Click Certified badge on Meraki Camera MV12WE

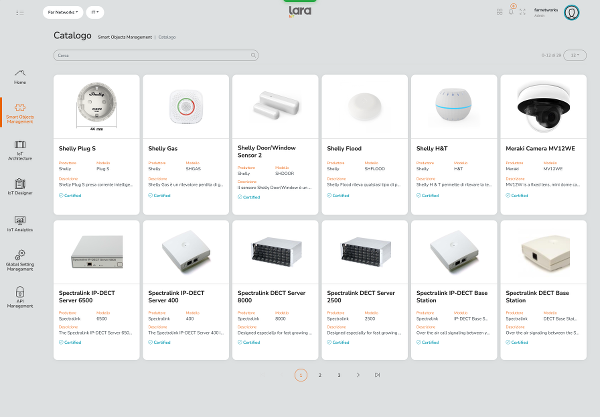517,195
